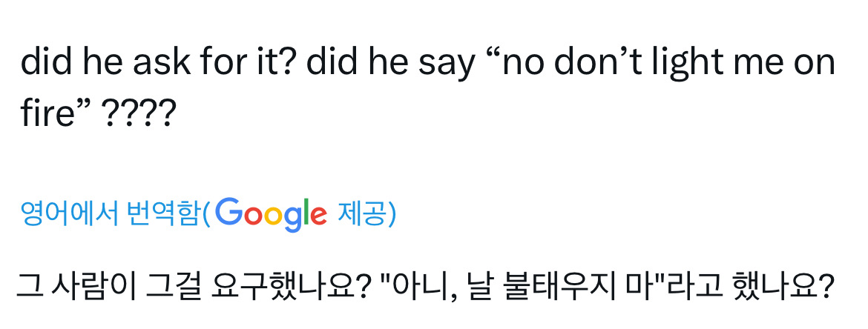Click the blue capital G in Google logo
The image size is (868, 329).
[x=231, y=213]
